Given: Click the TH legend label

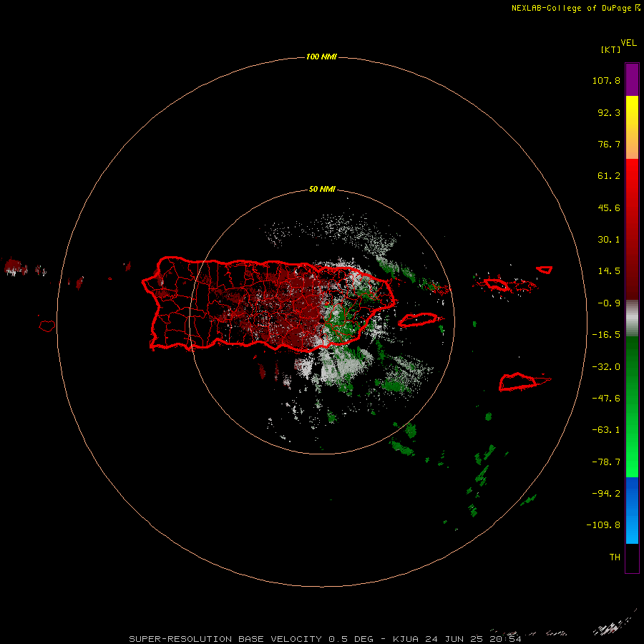Looking at the screenshot, I should coord(615,557).
